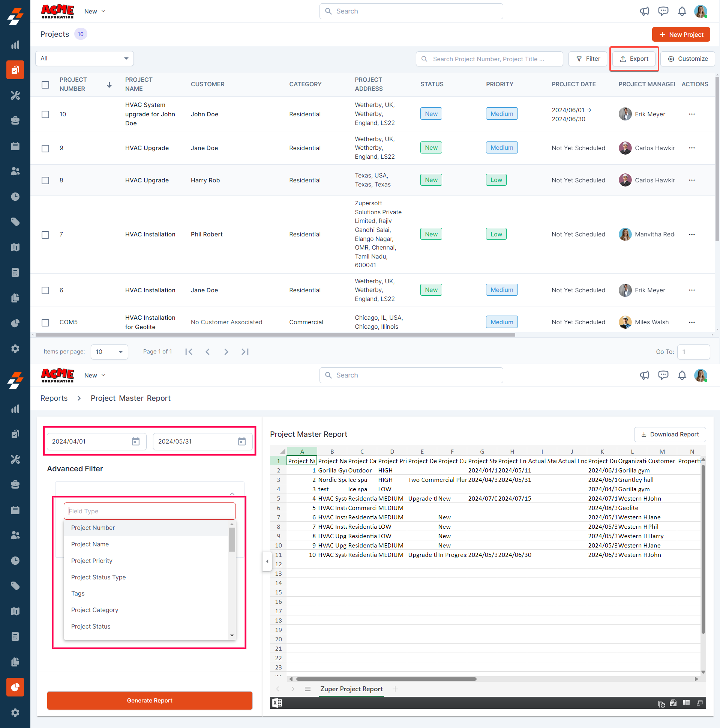Open the All projects view dropdown

point(84,59)
